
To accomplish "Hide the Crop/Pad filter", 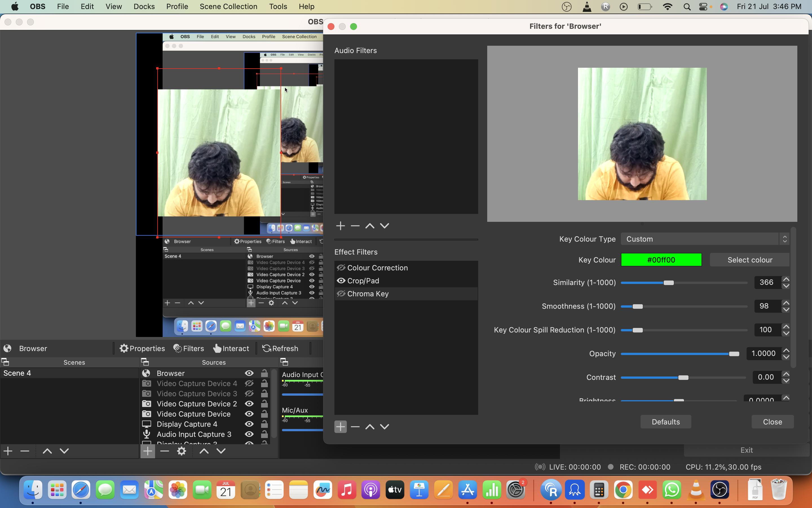I will (341, 281).
